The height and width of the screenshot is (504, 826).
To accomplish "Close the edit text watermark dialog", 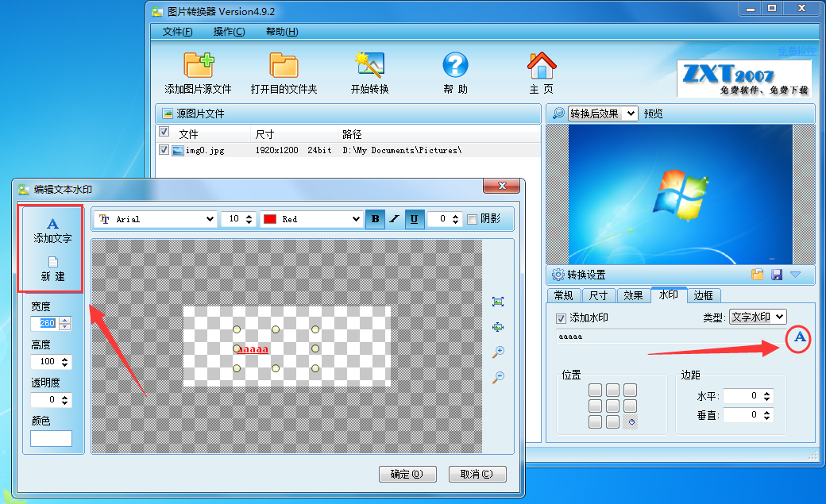I will pyautogui.click(x=501, y=186).
